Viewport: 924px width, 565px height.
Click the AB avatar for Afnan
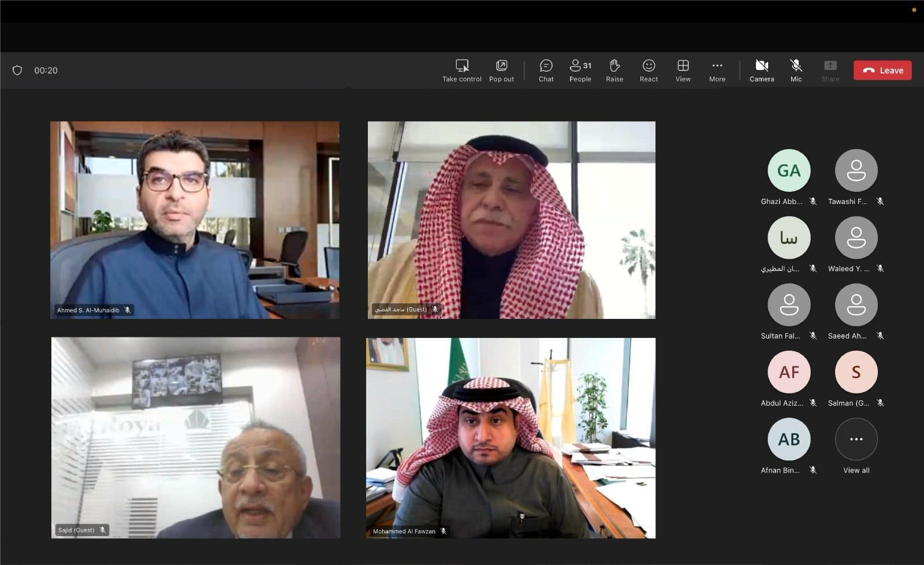pos(788,440)
